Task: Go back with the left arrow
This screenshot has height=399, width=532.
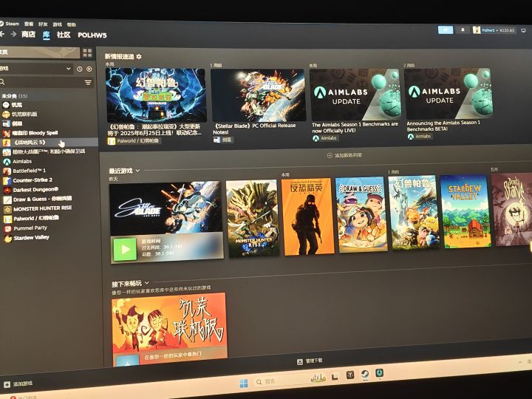Action: point(1,34)
